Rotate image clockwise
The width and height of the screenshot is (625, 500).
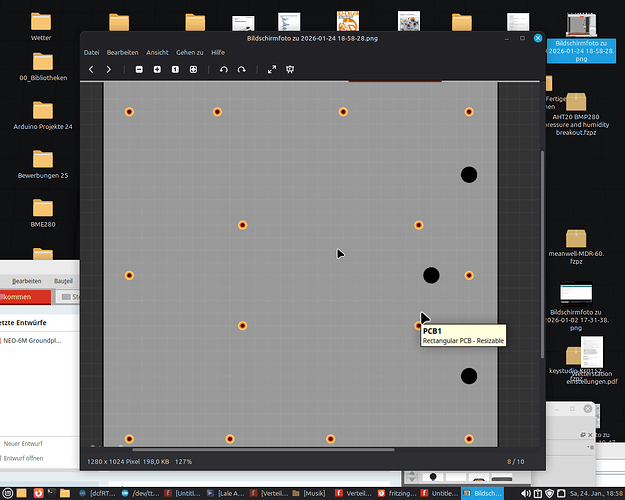pos(241,69)
